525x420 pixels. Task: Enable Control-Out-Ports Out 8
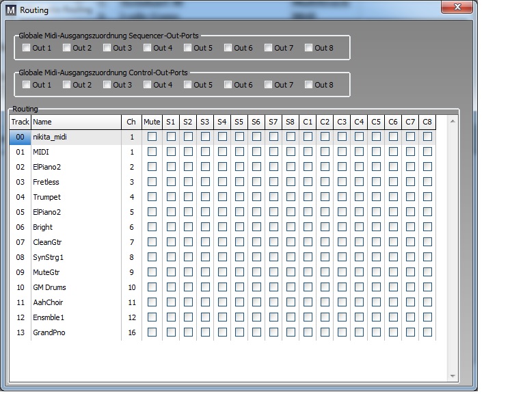(x=309, y=85)
